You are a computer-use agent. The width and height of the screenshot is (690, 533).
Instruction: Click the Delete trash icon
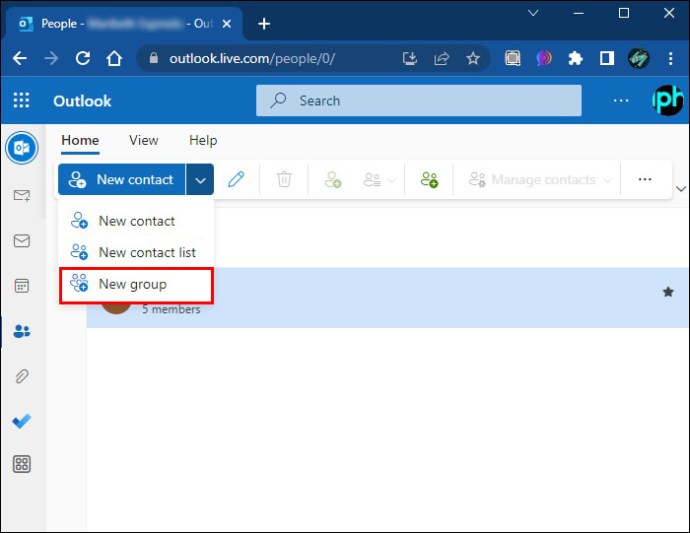pyautogui.click(x=284, y=180)
